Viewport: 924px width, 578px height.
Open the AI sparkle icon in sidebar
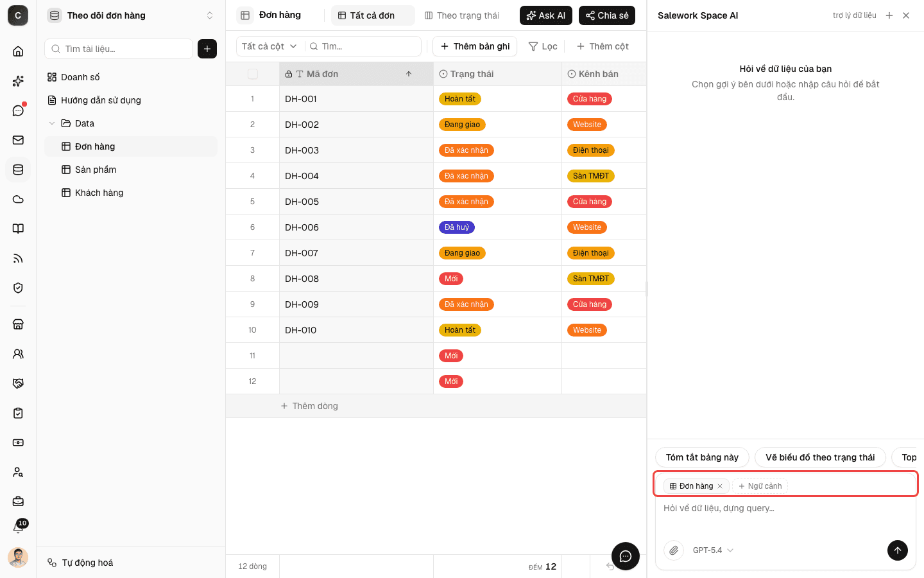pyautogui.click(x=18, y=81)
